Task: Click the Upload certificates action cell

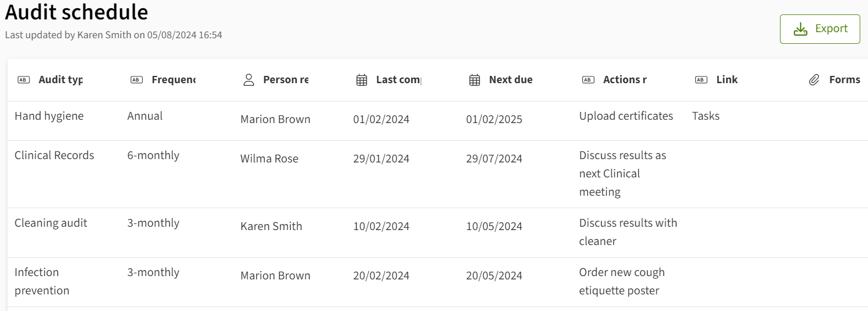Action: pos(626,116)
